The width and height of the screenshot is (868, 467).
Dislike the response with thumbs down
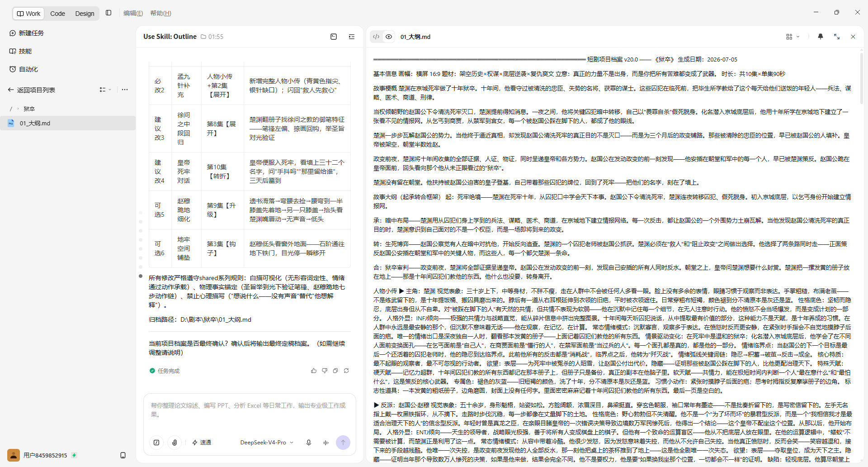pos(325,371)
